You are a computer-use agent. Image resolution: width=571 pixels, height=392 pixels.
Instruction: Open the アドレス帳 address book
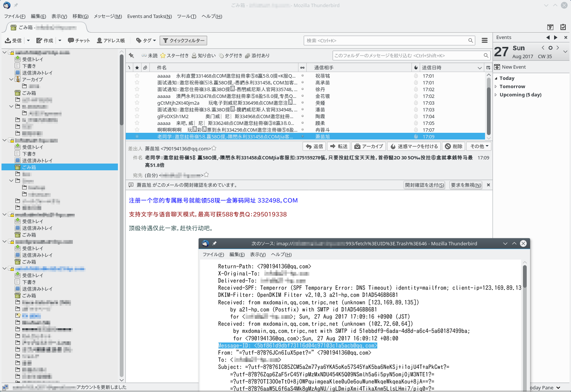tap(111, 41)
